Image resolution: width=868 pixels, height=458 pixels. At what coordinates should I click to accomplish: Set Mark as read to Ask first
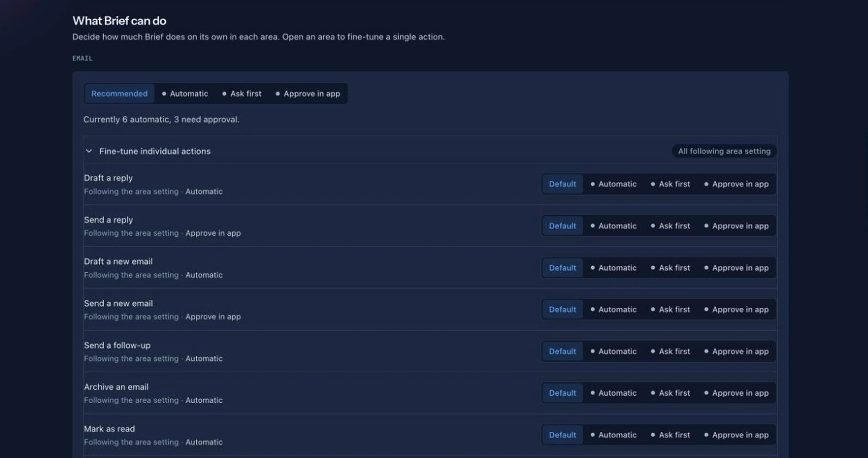coord(671,435)
